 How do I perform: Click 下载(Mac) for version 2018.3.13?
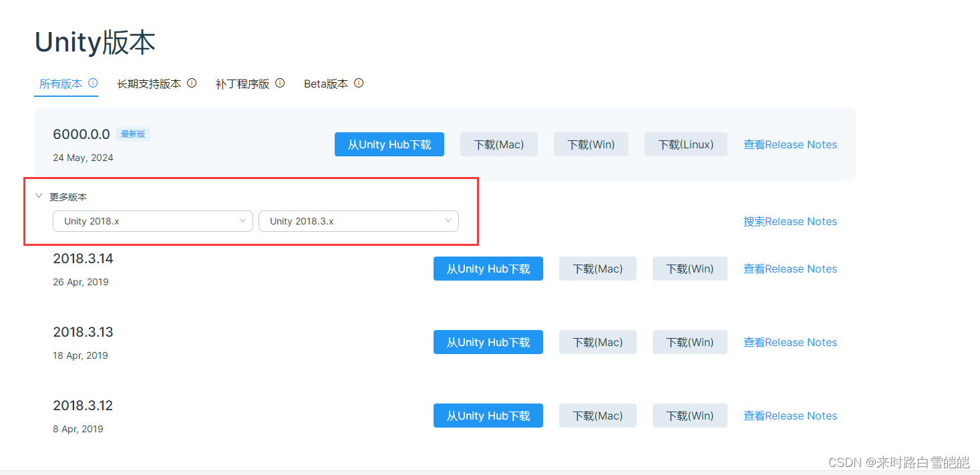coord(597,341)
